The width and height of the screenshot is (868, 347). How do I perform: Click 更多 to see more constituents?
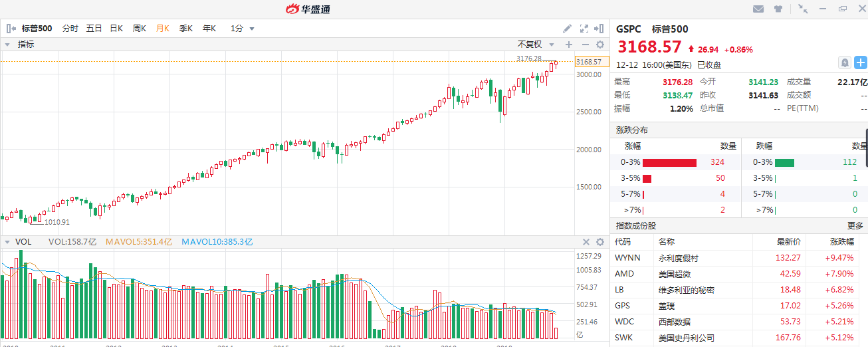855,226
